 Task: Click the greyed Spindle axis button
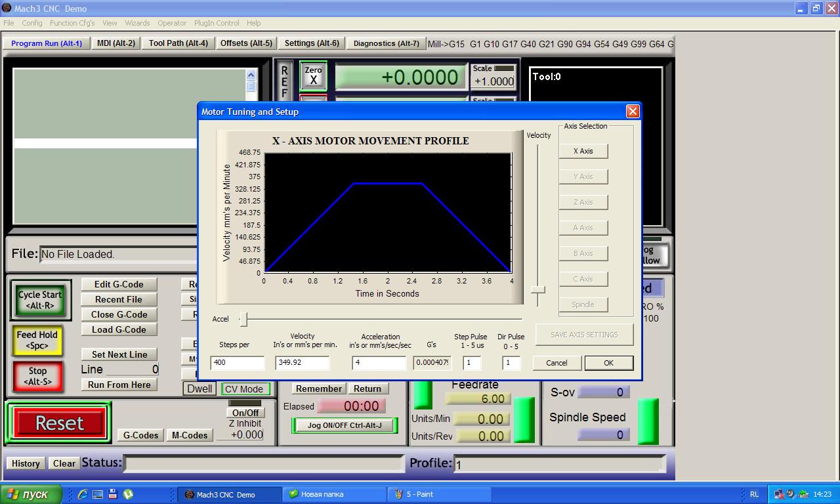coord(583,304)
